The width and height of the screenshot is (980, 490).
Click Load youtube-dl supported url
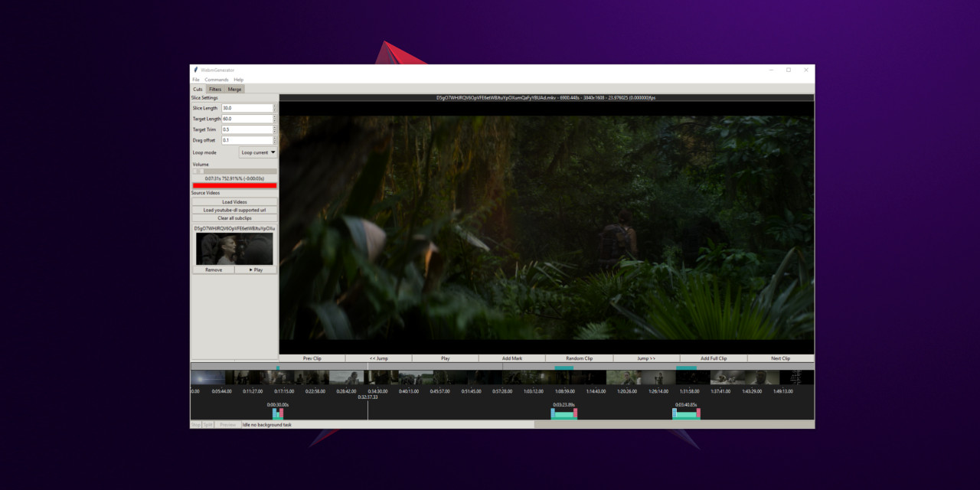[234, 210]
